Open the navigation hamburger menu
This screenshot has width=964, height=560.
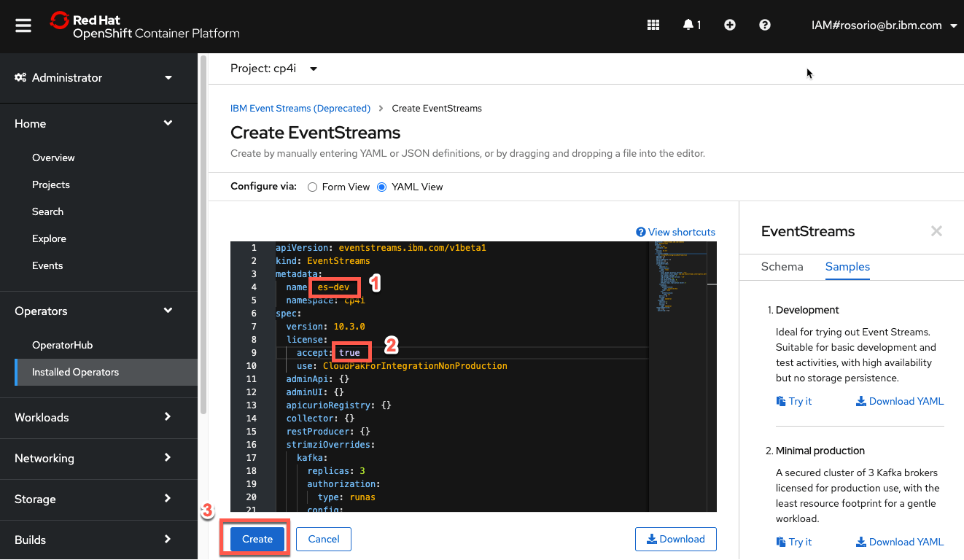tap(23, 24)
